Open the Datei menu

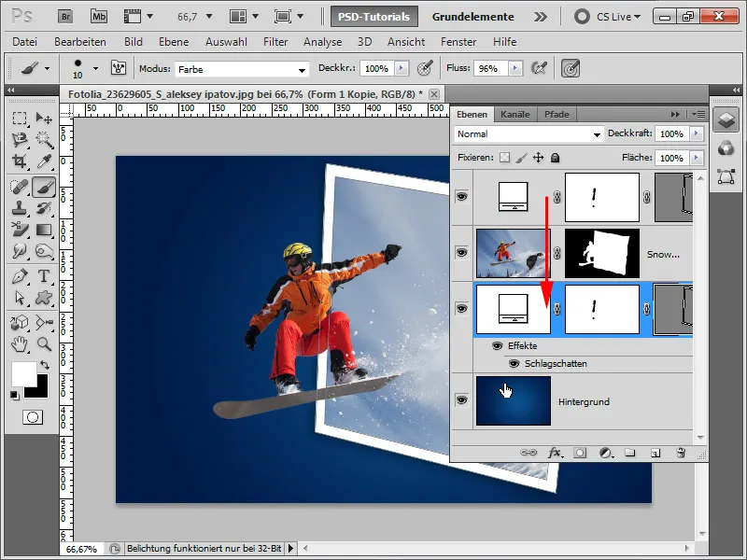pos(25,42)
